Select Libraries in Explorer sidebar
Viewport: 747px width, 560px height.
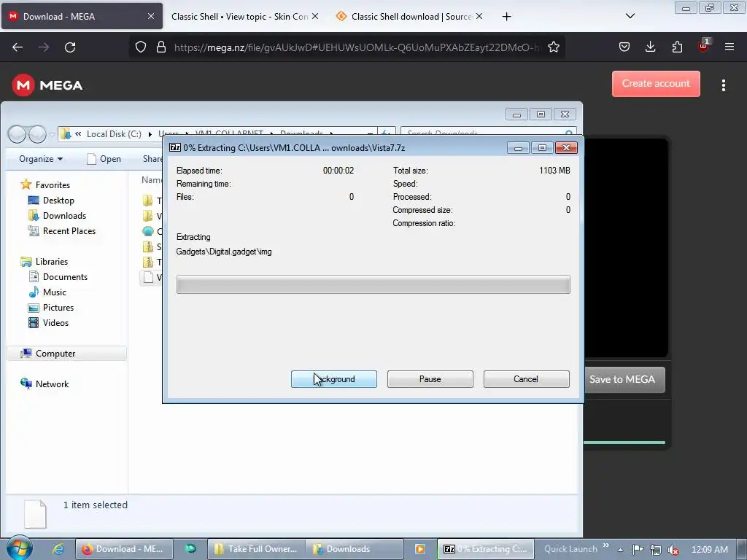[52, 262]
